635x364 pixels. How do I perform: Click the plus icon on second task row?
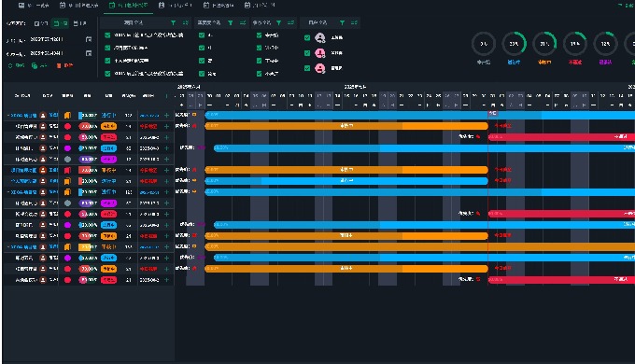[x=166, y=126]
